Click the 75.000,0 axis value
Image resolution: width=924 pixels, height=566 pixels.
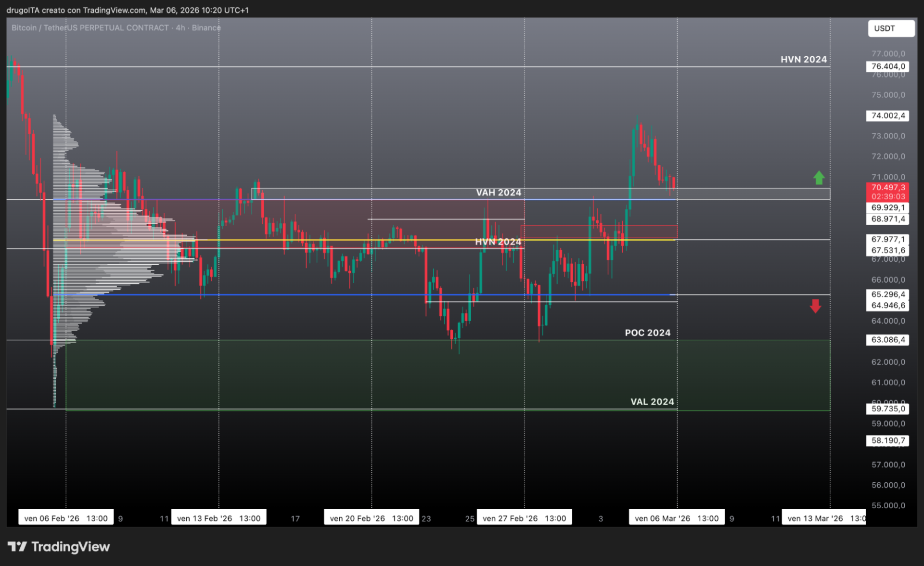tap(888, 95)
